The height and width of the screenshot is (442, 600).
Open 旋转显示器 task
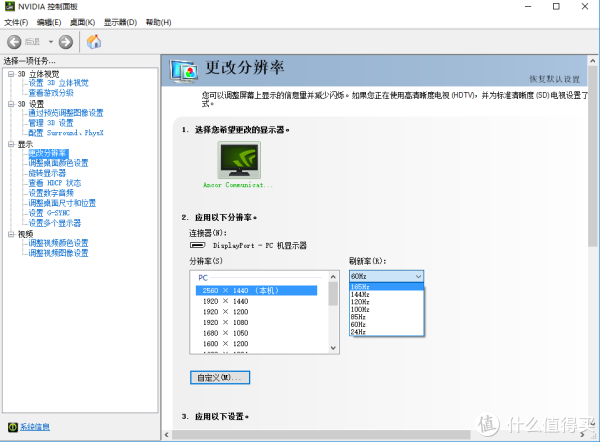47,173
